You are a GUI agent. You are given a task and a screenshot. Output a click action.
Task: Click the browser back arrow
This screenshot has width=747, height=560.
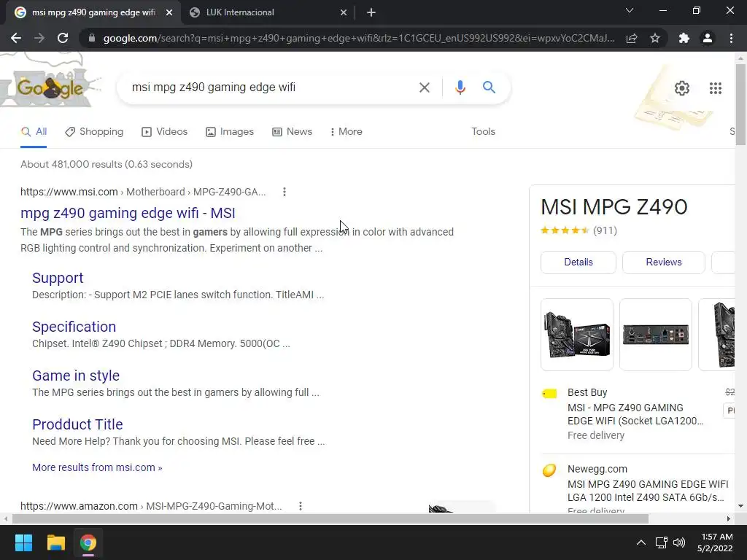click(16, 38)
